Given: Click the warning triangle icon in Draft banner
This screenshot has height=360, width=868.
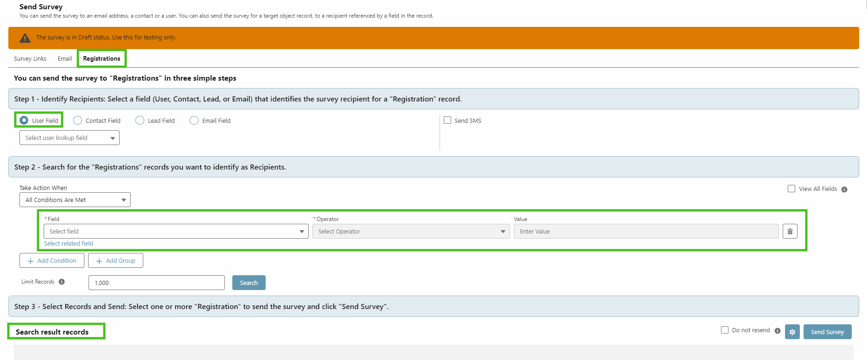Looking at the screenshot, I should (x=25, y=38).
